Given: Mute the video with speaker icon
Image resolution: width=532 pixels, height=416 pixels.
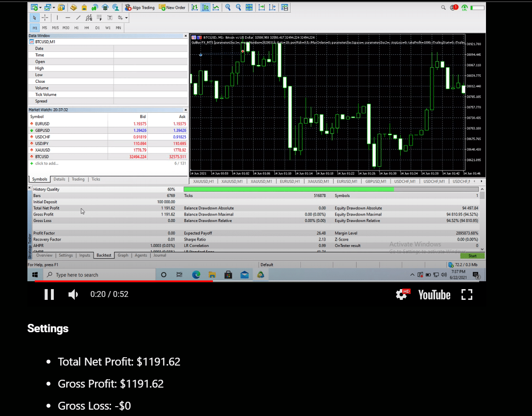Looking at the screenshot, I should point(73,294).
